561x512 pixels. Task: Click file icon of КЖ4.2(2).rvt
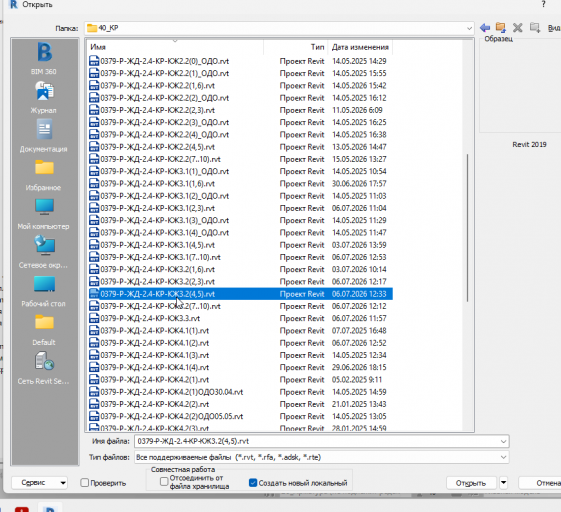point(94,404)
